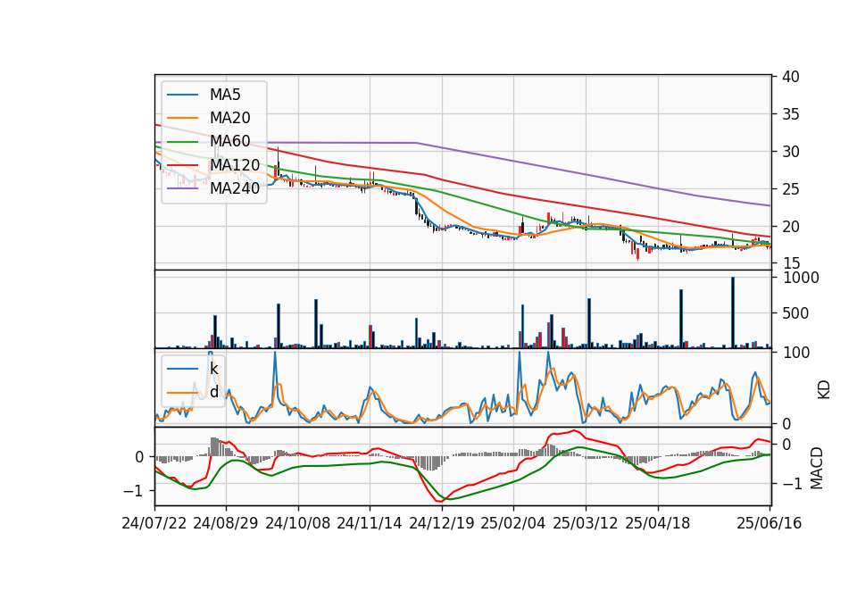Viewport: 857px width, 616px height.
Task: Click the KD axis value 100
Action: point(796,353)
